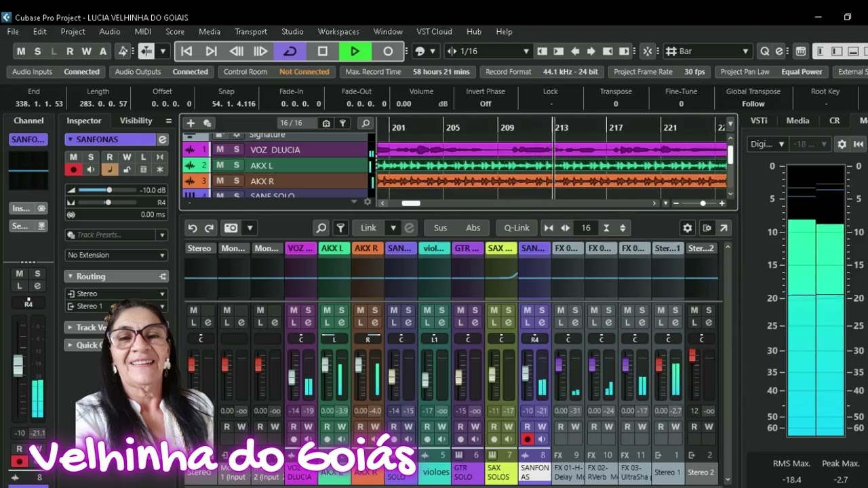Click the Undo icon in MixConsole toolbar
Screen dimensions: 868x488
193,228
